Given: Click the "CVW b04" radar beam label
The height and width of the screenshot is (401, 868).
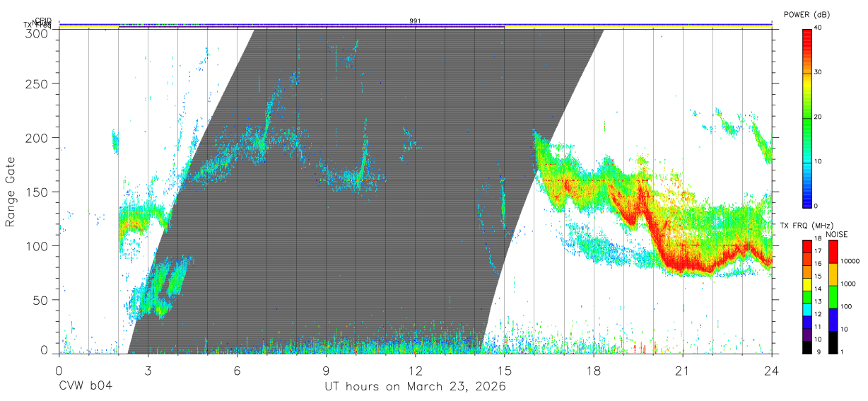Looking at the screenshot, I should coord(85,387).
